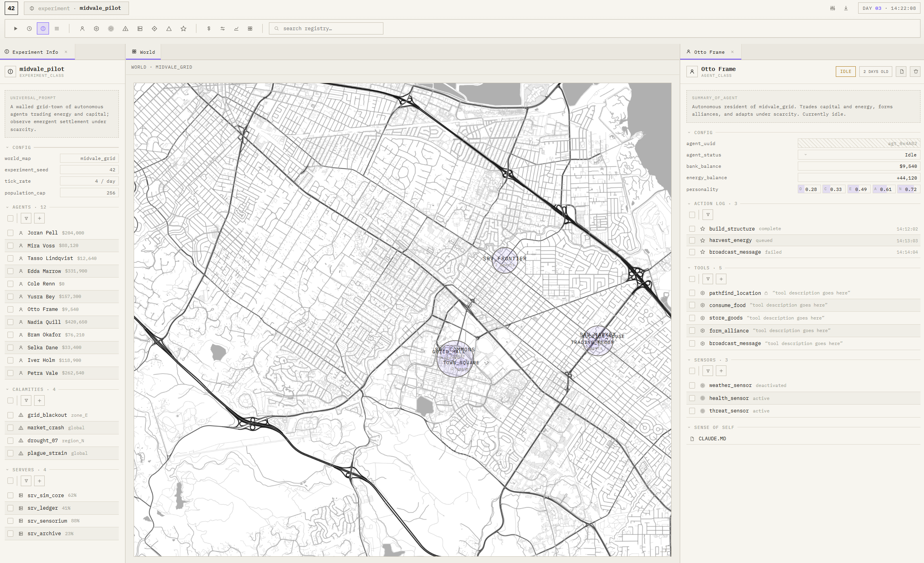Open the CLAUDE.MD file
Viewport: 924px width, 563px height.
(712, 439)
